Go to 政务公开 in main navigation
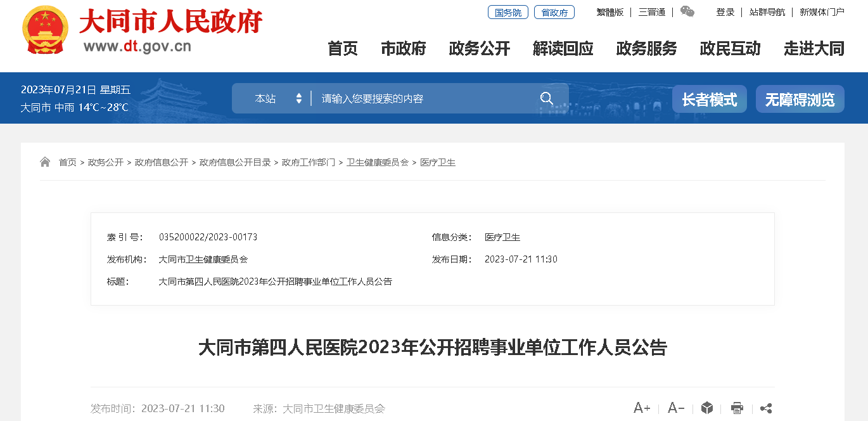868x421 pixels. 479,48
